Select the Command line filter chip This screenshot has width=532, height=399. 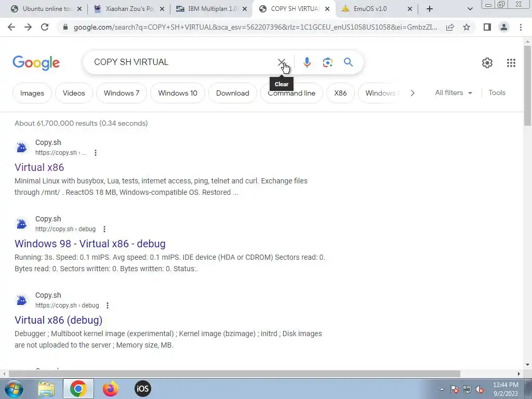point(291,93)
